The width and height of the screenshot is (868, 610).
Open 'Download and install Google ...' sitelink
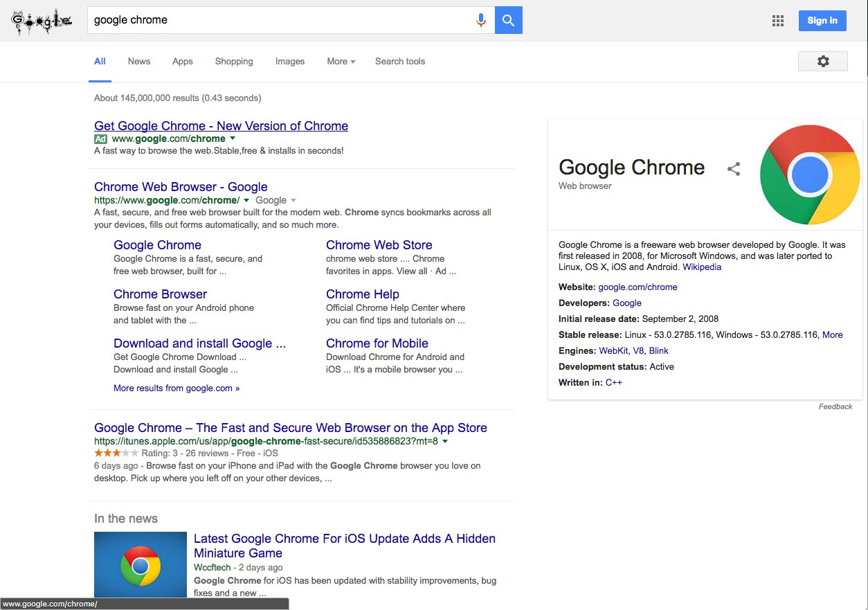199,343
